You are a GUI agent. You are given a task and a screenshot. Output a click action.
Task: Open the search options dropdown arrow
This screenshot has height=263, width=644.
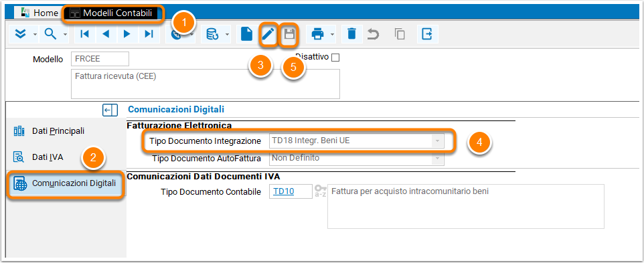[66, 34]
